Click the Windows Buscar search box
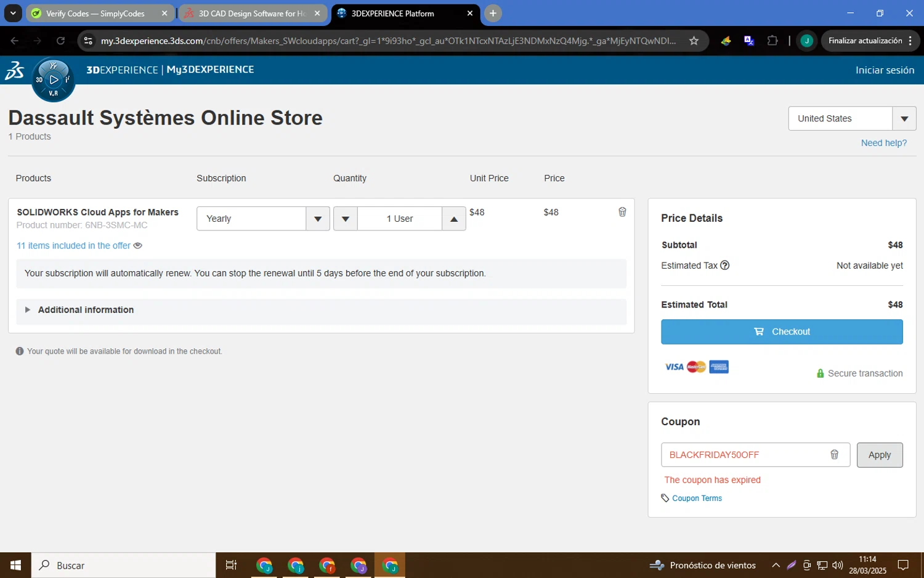The image size is (924, 578). tap(123, 565)
